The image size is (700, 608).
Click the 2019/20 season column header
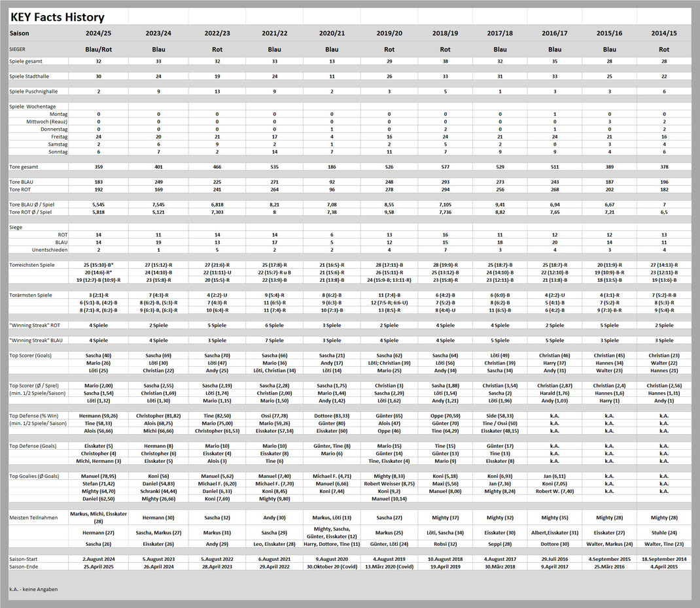pyautogui.click(x=389, y=33)
